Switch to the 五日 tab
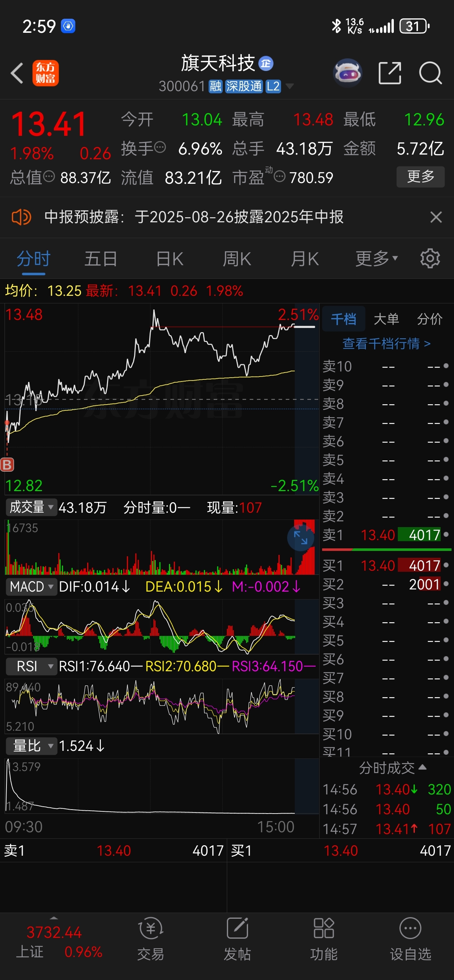This screenshot has width=454, height=980. (x=101, y=259)
